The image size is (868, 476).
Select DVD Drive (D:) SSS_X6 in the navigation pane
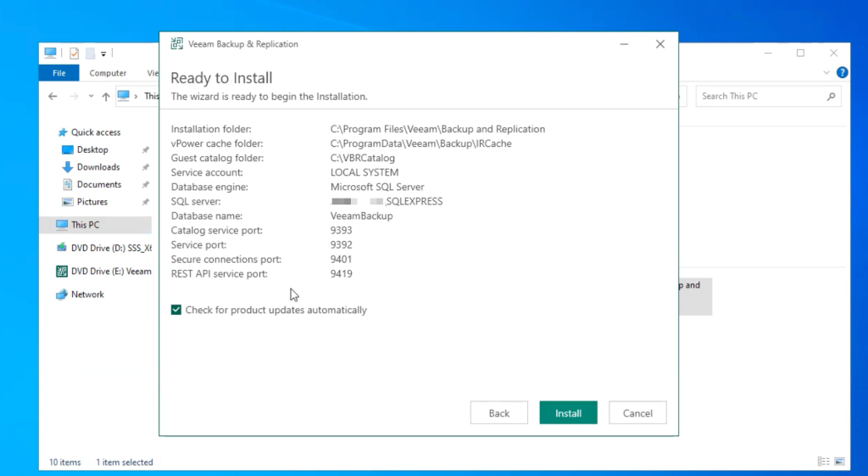103,248
